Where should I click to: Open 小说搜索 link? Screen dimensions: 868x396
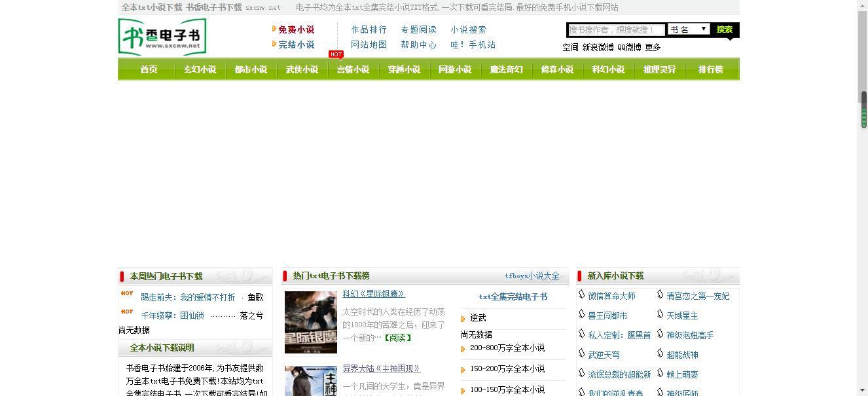(469, 29)
